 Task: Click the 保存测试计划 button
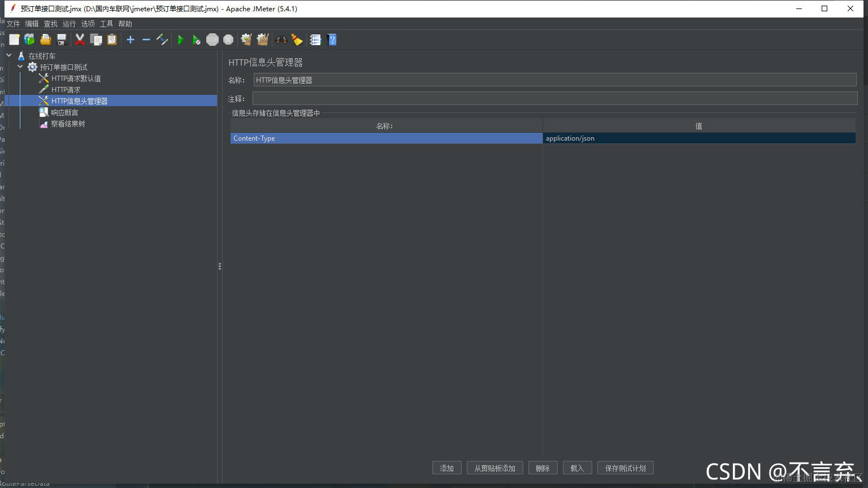point(626,468)
